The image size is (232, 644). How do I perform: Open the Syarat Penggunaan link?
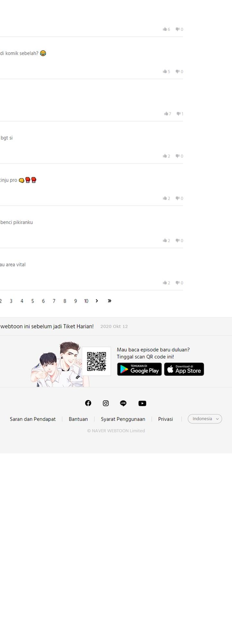pos(123,419)
